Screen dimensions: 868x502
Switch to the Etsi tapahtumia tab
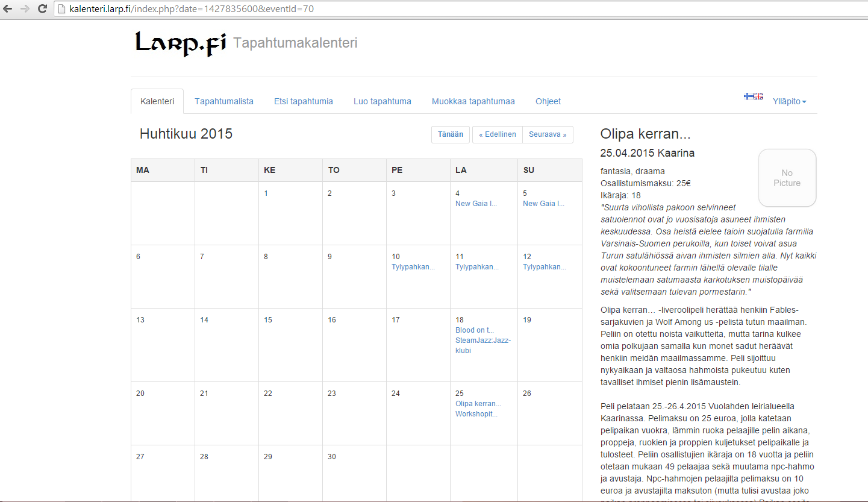pyautogui.click(x=303, y=101)
